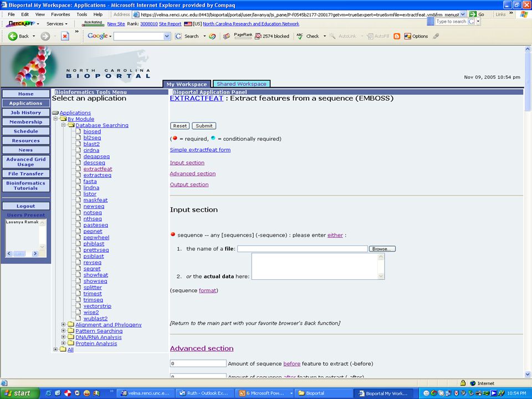Image resolution: width=532 pixels, height=399 pixels.
Task: Click the showfeat application link
Action: coord(96,275)
